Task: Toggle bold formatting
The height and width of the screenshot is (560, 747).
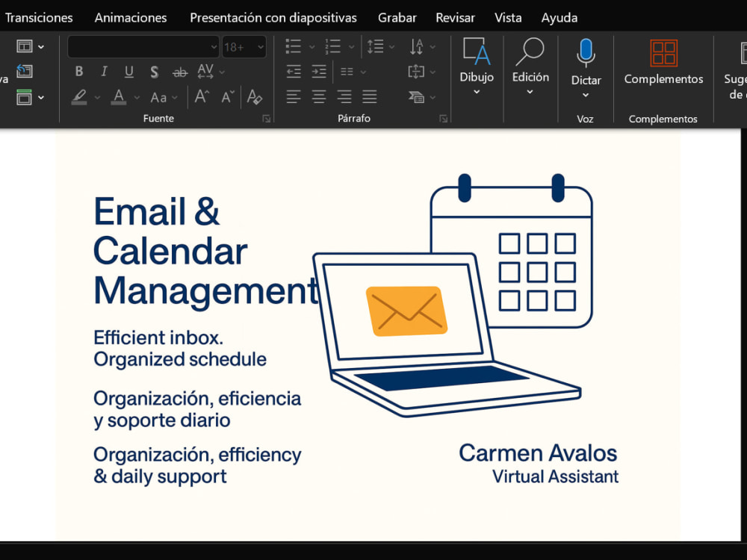Action: tap(79, 72)
